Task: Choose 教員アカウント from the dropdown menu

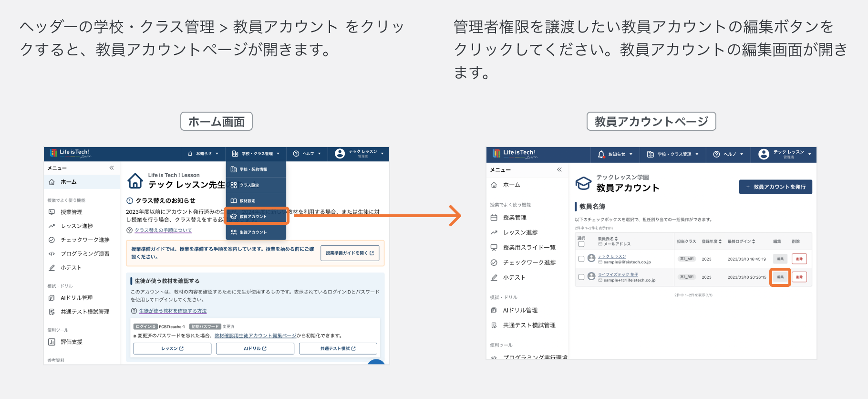Action: tap(257, 216)
